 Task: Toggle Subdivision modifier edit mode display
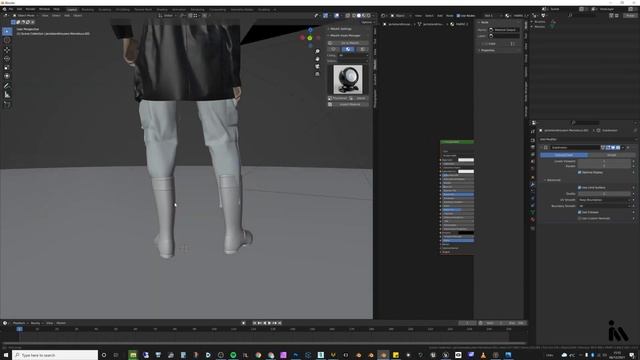[x=608, y=147]
